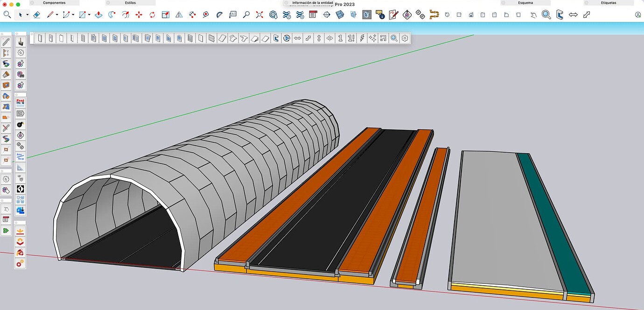644x310 pixels.
Task: Open the Componentes panel
Action: click(x=54, y=3)
